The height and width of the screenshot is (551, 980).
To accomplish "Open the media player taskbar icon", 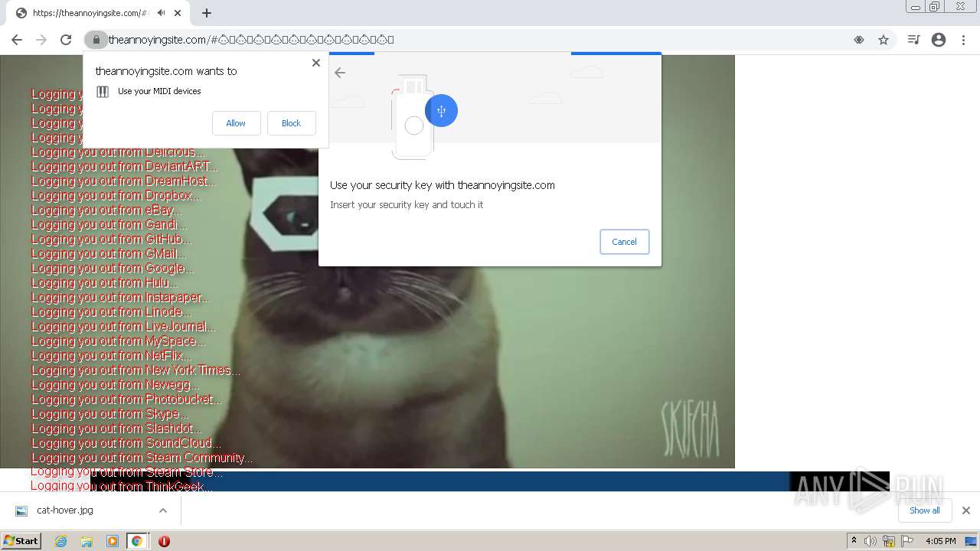I will coord(112,541).
